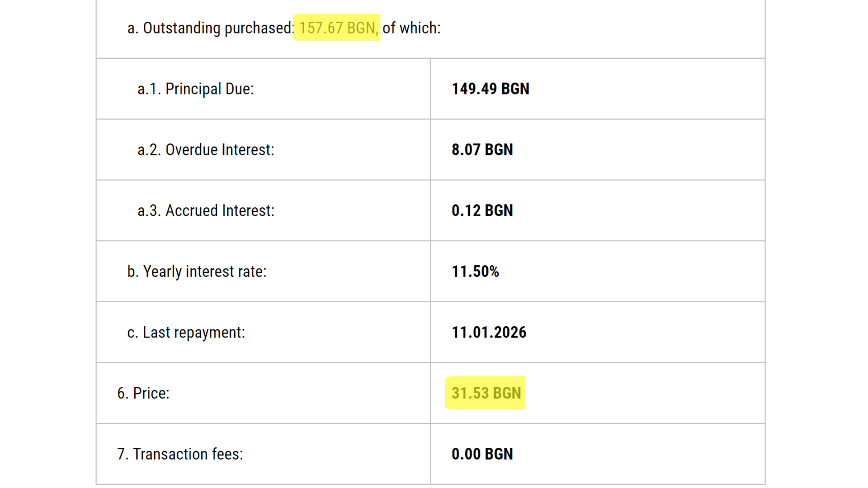Click empty space in Principal Due value cell

(646, 89)
